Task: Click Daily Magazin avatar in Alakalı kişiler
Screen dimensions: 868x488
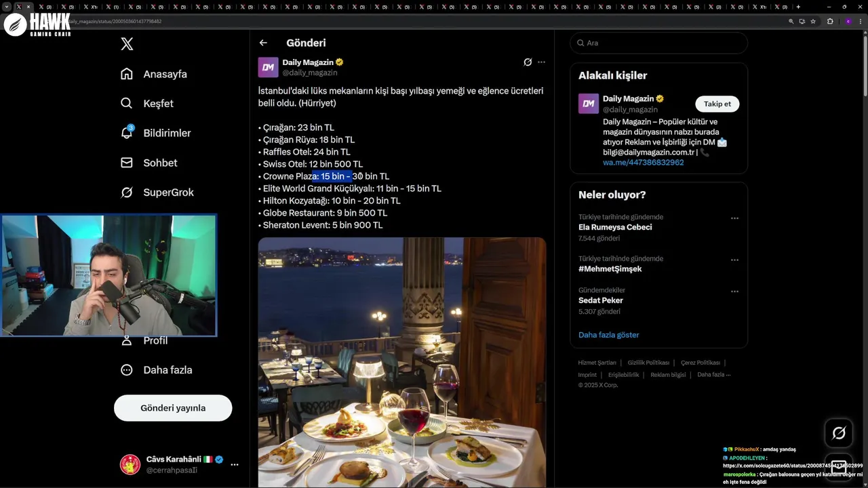Action: 588,104
